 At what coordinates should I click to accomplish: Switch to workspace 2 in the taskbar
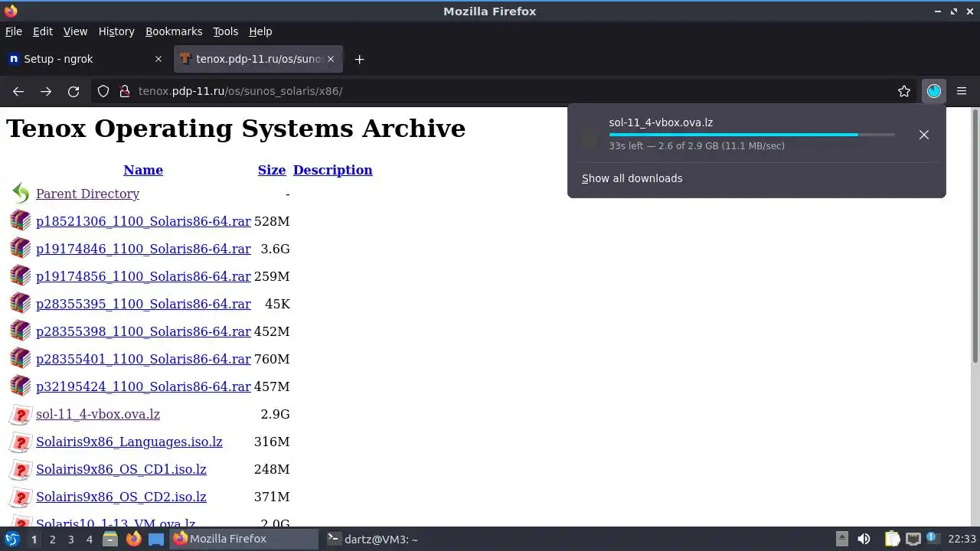tap(52, 539)
